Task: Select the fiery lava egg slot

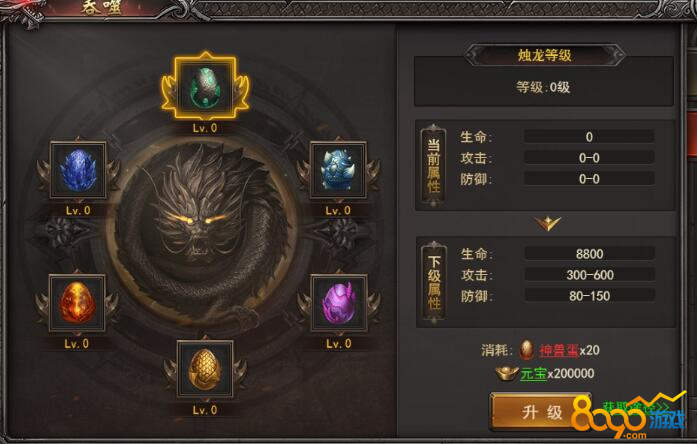Action: point(77,303)
